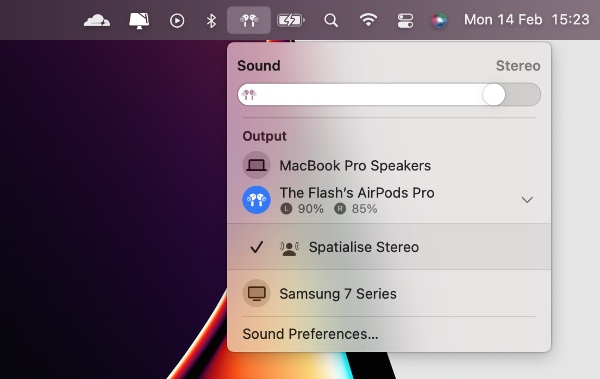Image resolution: width=600 pixels, height=379 pixels.
Task: Select MacBook Pro Speakers output
Action: click(x=389, y=165)
